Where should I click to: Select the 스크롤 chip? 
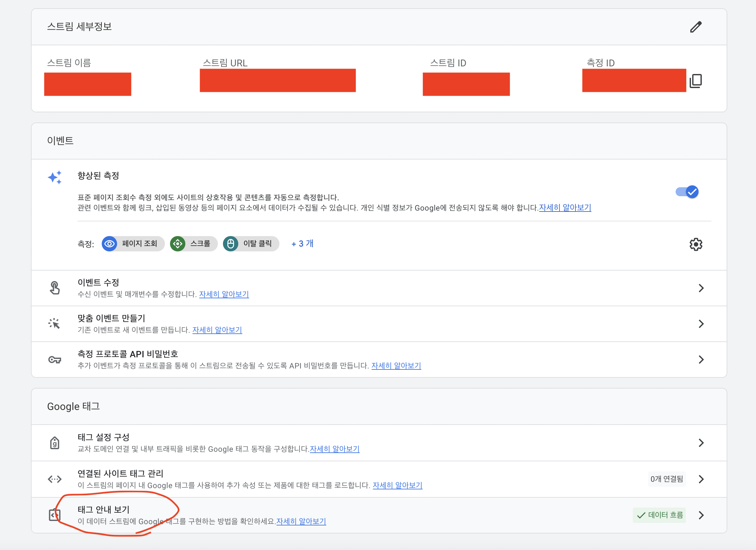(x=194, y=244)
